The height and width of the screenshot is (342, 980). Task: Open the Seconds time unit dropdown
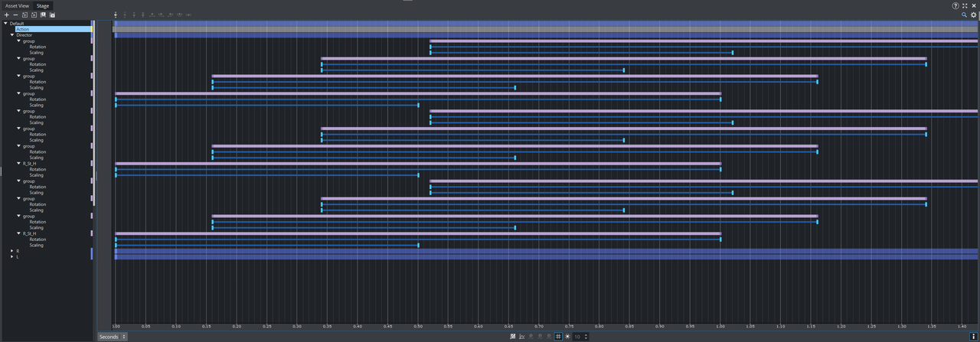click(113, 337)
